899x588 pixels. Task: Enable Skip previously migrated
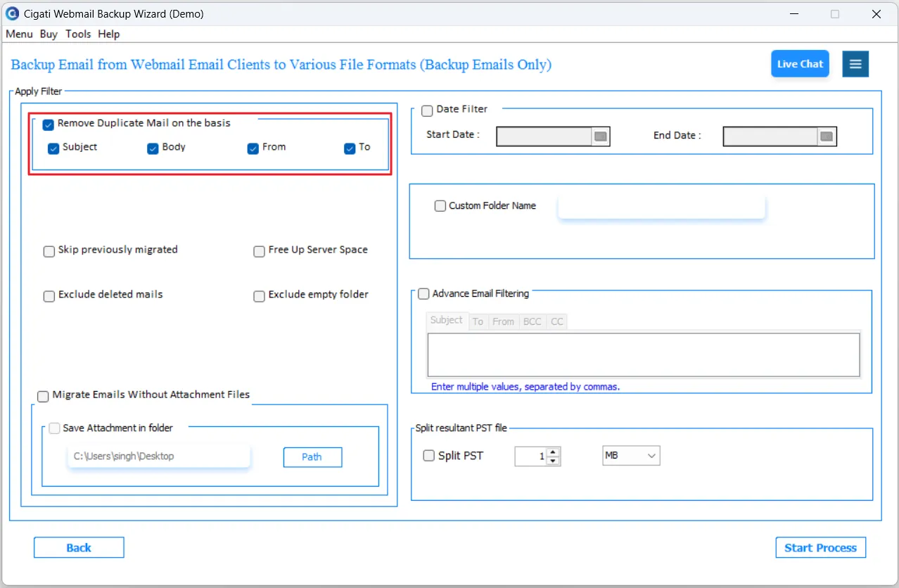[49, 251]
